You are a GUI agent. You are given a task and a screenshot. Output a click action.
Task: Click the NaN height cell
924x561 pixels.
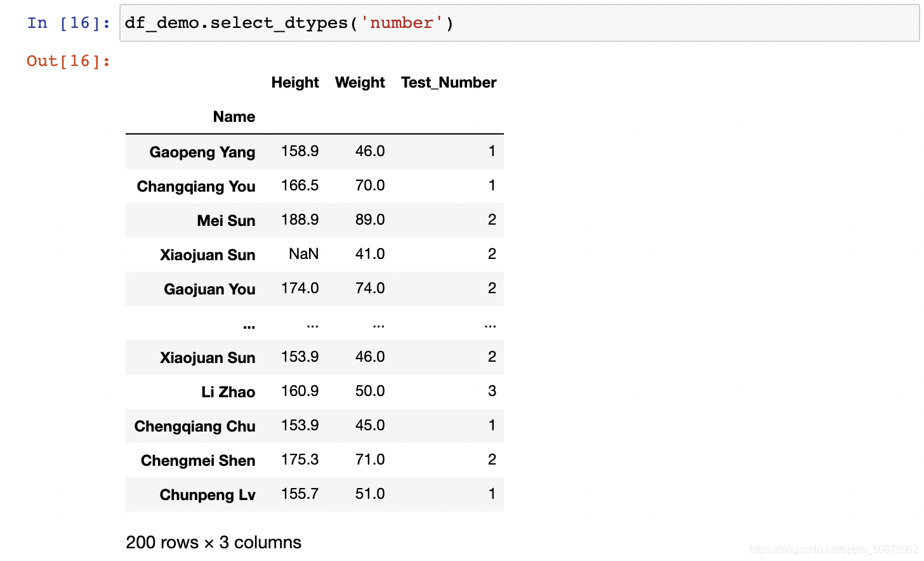coord(304,254)
